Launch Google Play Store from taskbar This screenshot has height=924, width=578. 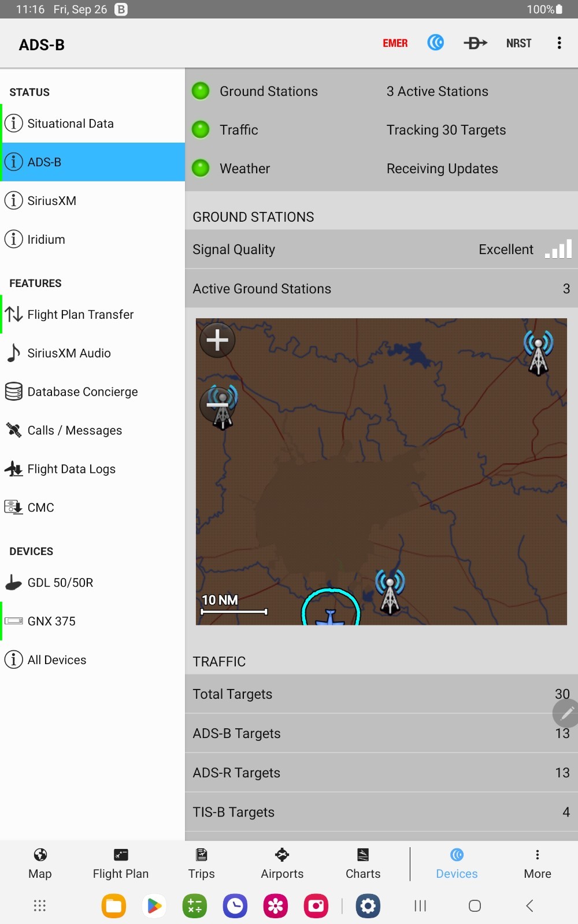tap(154, 906)
